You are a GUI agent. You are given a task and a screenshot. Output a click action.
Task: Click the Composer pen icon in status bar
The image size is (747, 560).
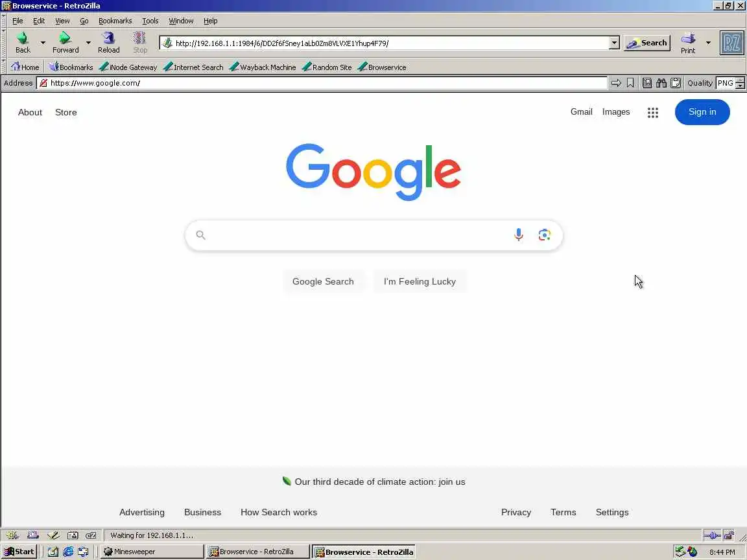pos(53,535)
